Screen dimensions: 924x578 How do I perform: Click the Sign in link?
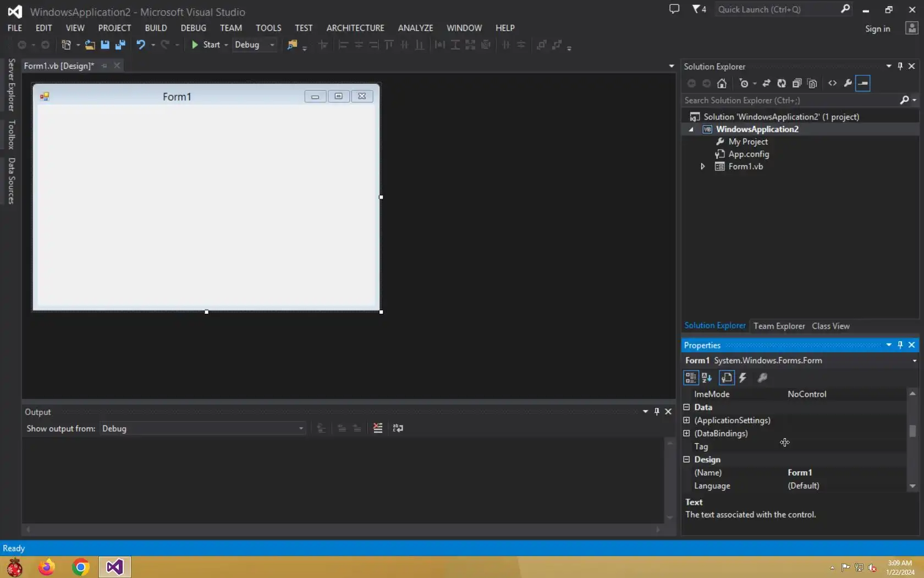tap(877, 29)
